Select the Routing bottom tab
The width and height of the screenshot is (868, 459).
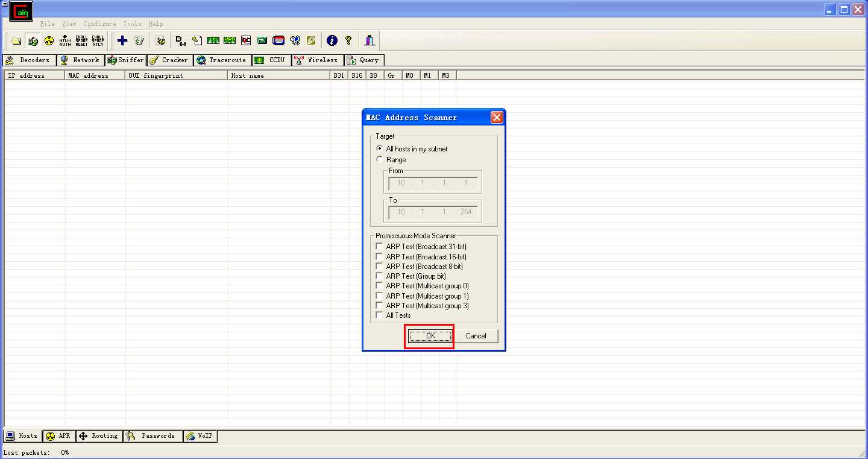[99, 436]
